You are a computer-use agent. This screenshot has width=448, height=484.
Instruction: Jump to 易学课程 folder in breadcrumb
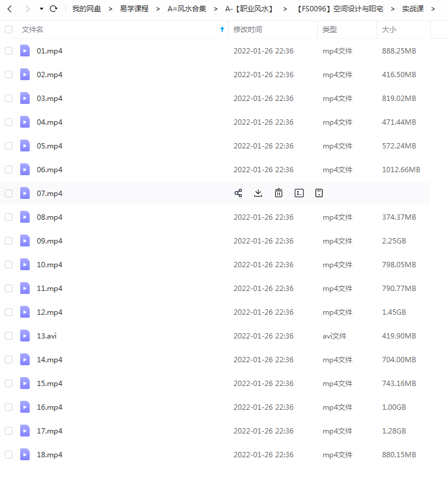pyautogui.click(x=134, y=9)
